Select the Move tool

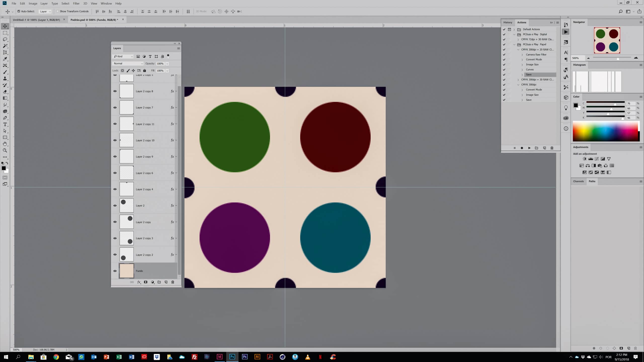tap(5, 26)
